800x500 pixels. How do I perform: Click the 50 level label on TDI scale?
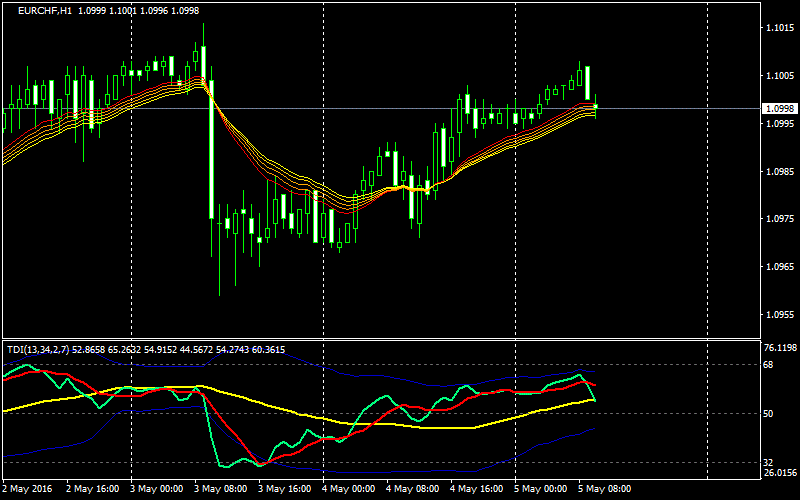pyautogui.click(x=768, y=413)
